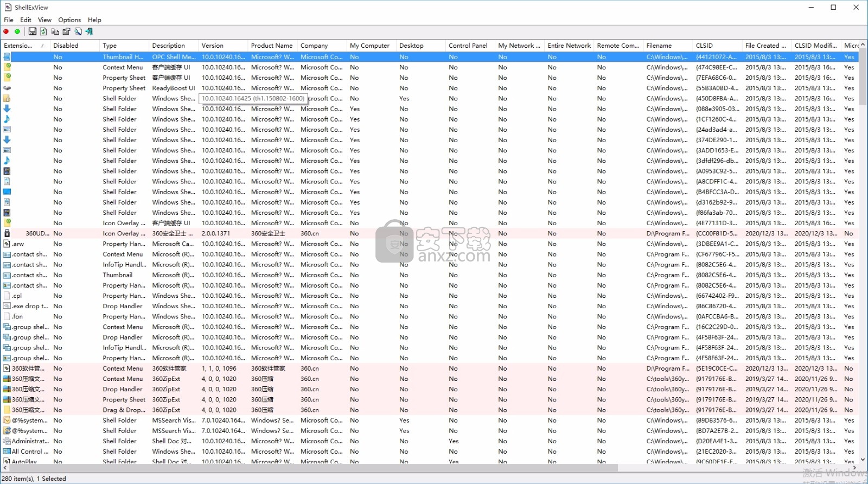Select the 'ReadyBoost UI' description cell
The height and width of the screenshot is (484, 868).
click(x=174, y=88)
